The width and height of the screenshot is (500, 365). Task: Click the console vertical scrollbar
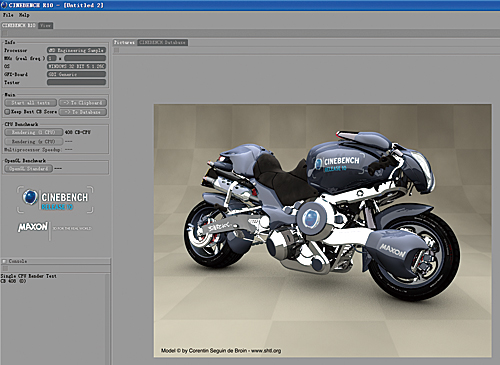[x=108, y=319]
